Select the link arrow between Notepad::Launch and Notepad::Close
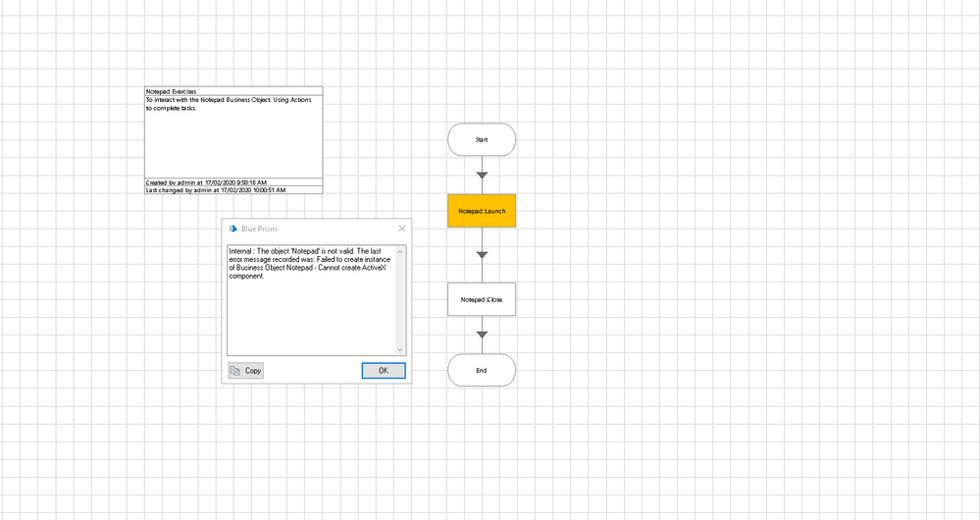The width and height of the screenshot is (980, 520). point(482,255)
